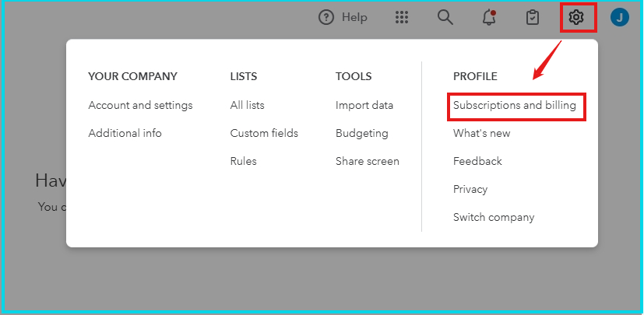Click the settings gear icon
The width and height of the screenshot is (644, 315).
coord(576,18)
